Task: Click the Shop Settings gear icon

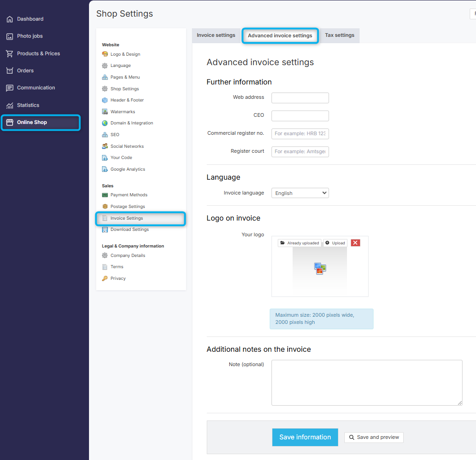Action: pos(105,88)
